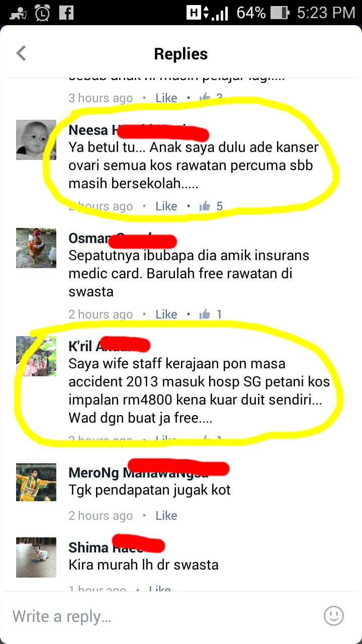Tap the signal strength status icon
This screenshot has width=362, height=644.
pos(220,13)
